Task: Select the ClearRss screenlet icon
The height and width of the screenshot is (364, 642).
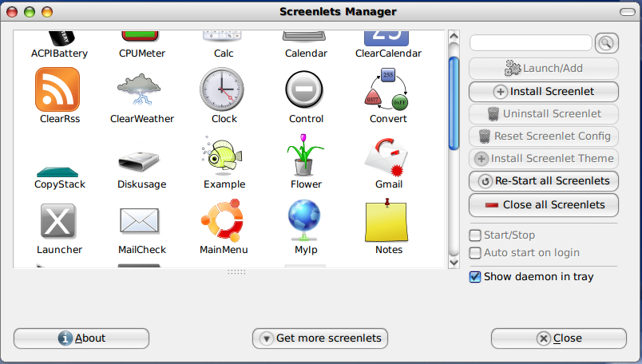Action: 57,89
